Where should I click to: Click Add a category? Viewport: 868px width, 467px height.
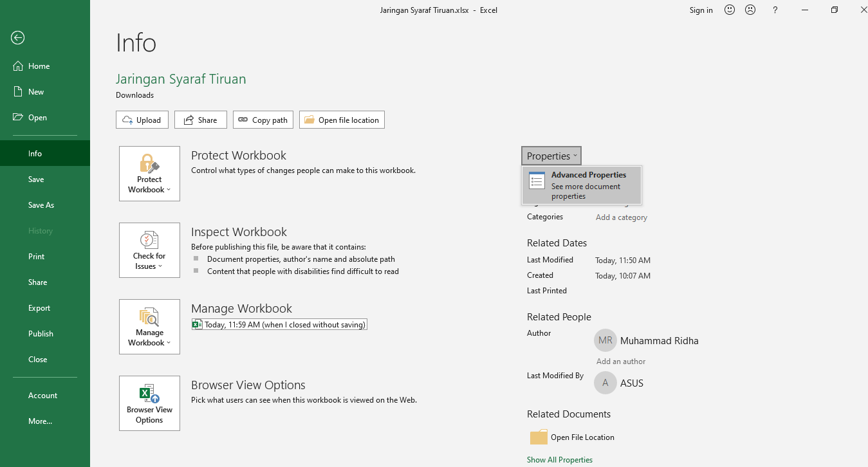[x=621, y=217]
